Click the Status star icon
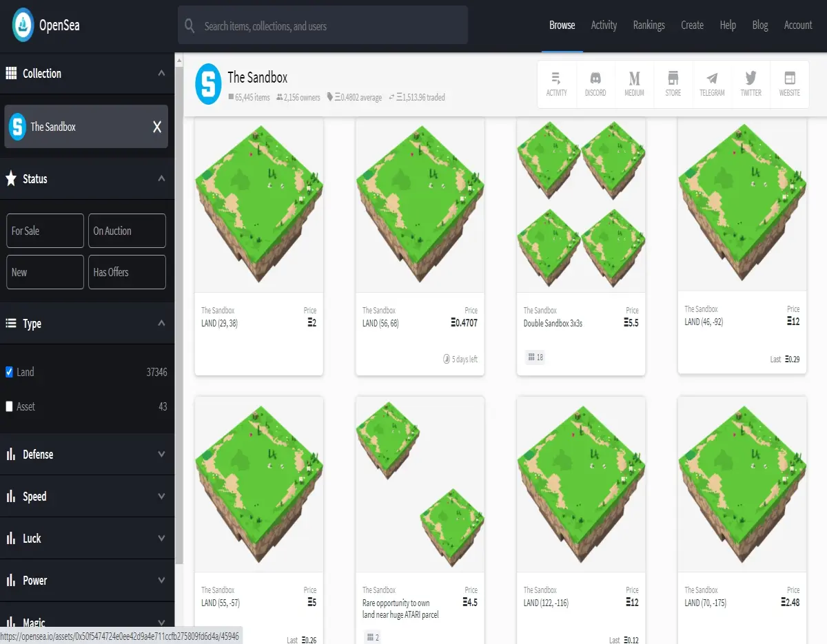 [11, 179]
